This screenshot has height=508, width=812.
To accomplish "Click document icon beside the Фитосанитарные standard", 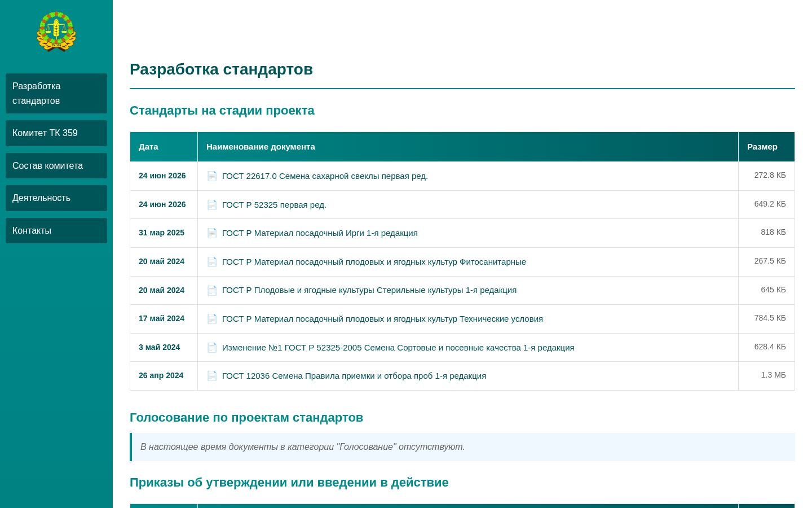I will pyautogui.click(x=212, y=262).
